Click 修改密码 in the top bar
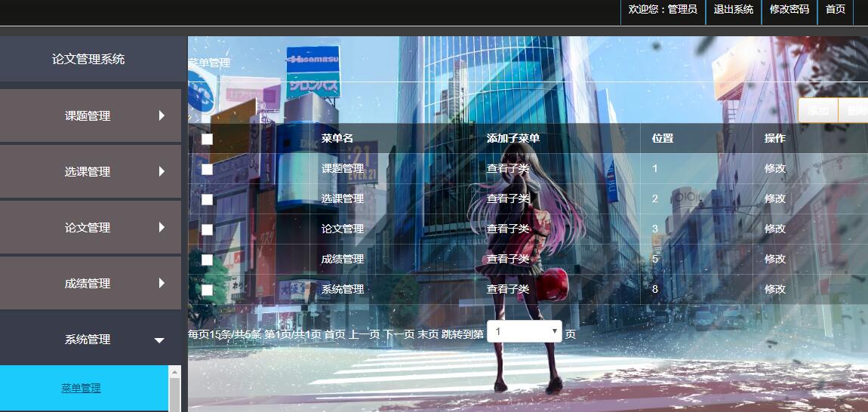The width and height of the screenshot is (868, 412). pos(790,9)
